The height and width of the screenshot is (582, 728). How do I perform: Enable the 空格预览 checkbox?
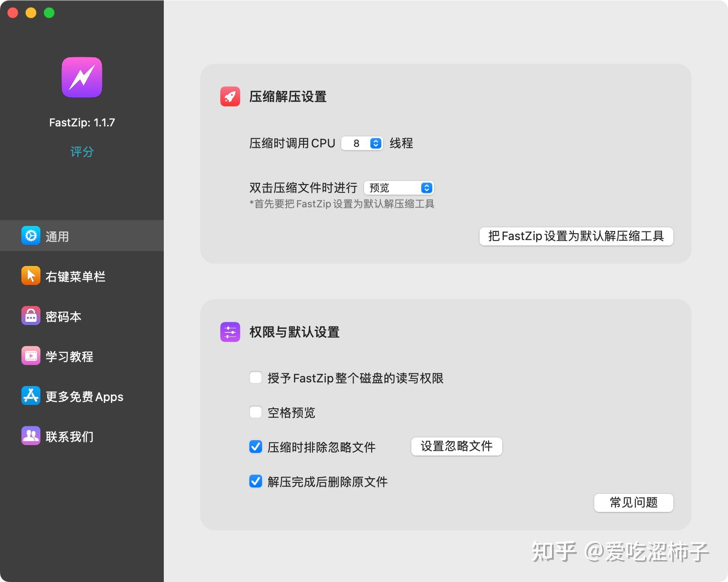click(x=255, y=412)
